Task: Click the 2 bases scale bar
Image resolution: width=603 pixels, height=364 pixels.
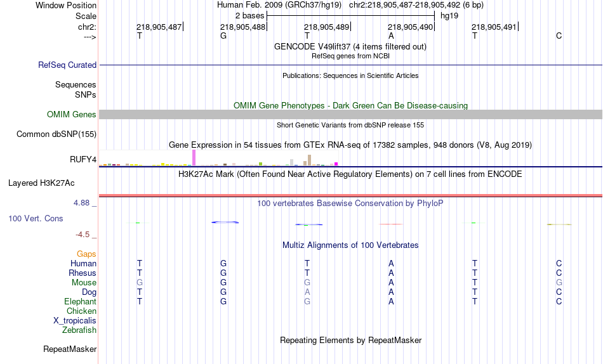Action: [351, 16]
